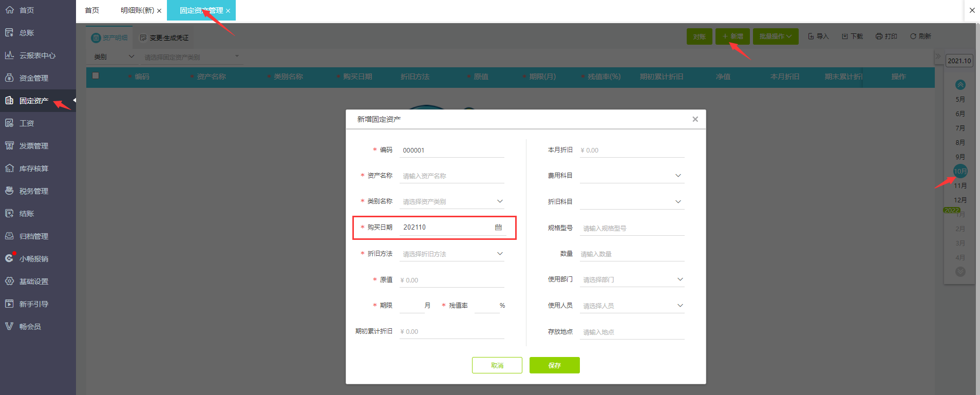Open 基础设置 gear icon in sidebar
Viewport: 980px width, 395px height.
(x=9, y=281)
